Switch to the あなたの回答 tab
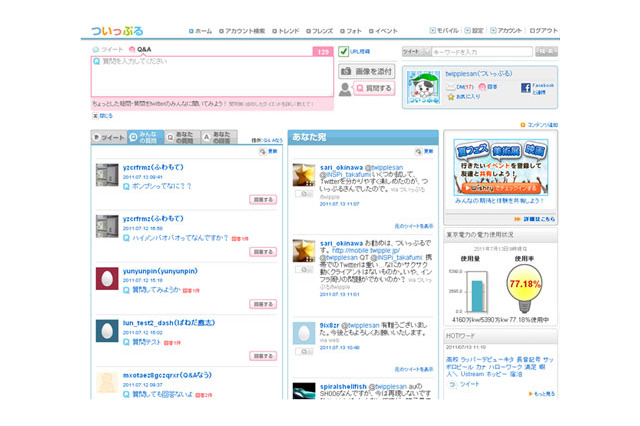640x426 pixels. pyautogui.click(x=219, y=138)
